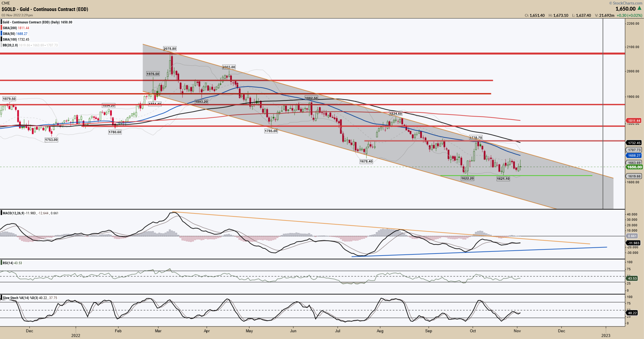Image resolution: width=644 pixels, height=339 pixels.
Task: Click the blue 1688.27 axis tag
Action: [634, 155]
